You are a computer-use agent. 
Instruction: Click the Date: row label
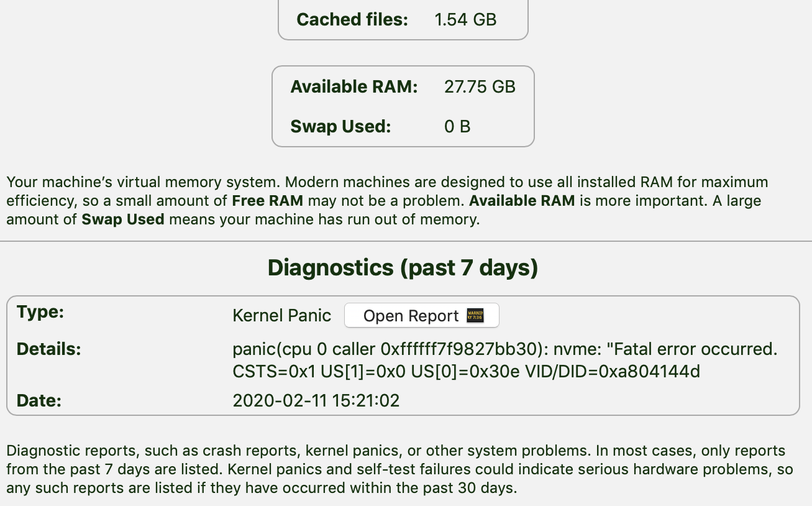(39, 400)
